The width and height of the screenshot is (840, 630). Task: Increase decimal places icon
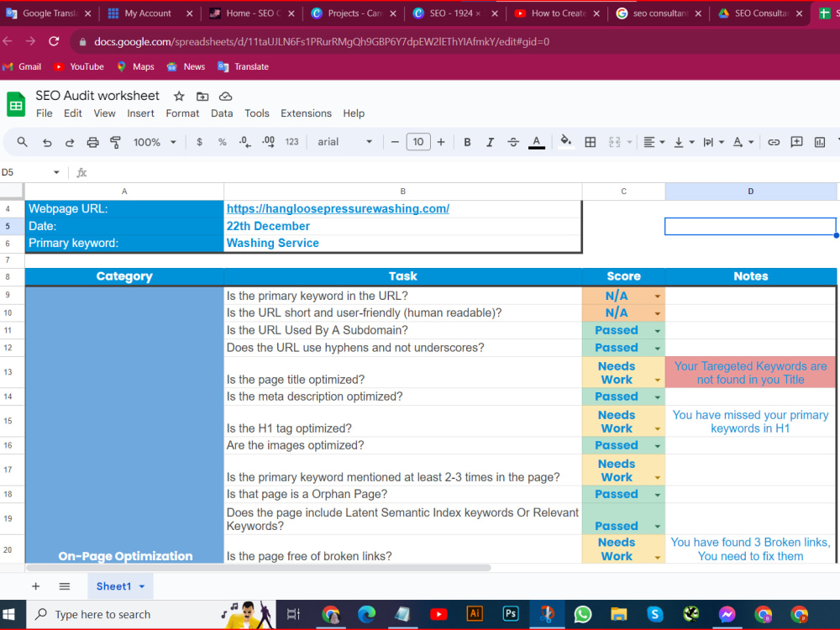tap(269, 142)
